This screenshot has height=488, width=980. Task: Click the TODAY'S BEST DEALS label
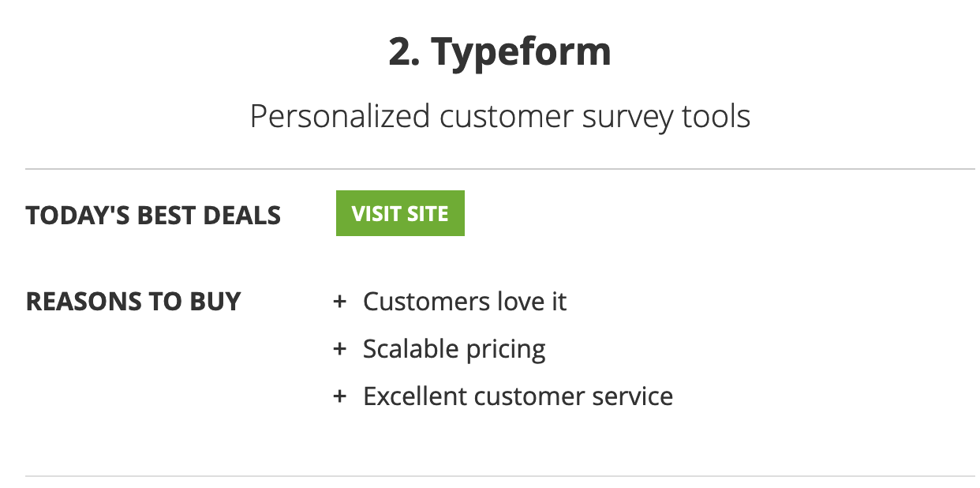point(153,215)
